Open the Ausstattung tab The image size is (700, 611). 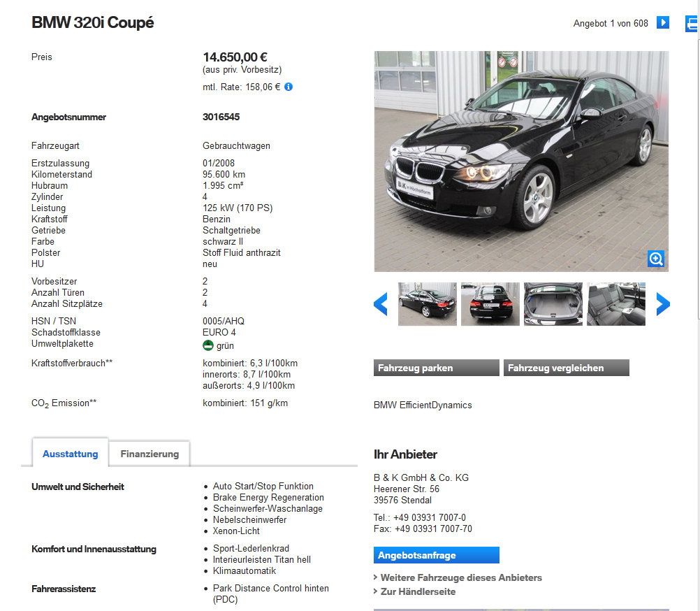(x=70, y=454)
